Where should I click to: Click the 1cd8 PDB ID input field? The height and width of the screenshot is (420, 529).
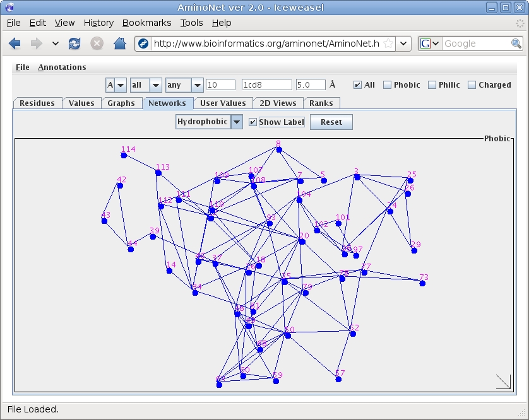click(x=267, y=85)
